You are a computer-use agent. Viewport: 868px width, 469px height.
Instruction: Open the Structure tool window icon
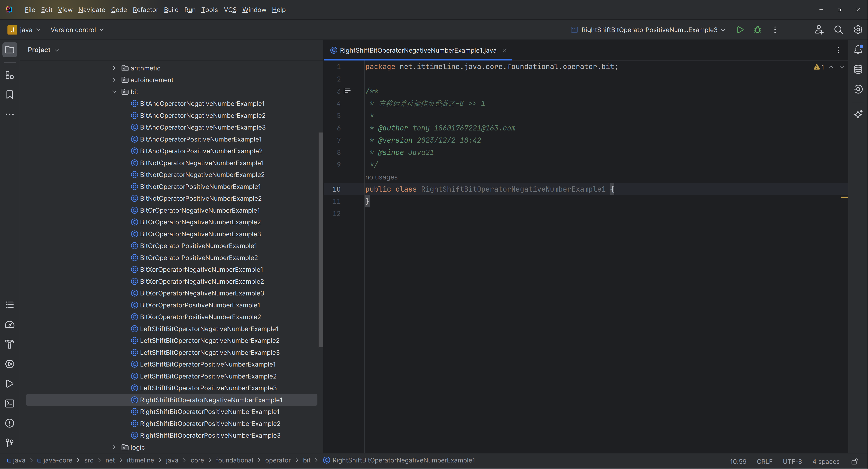pos(10,75)
